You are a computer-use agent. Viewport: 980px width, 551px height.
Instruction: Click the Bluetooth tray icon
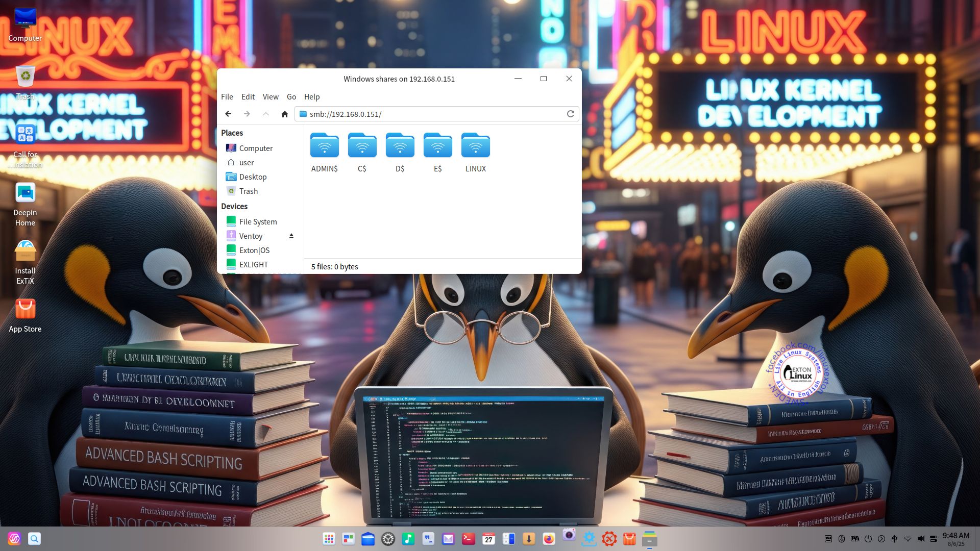[842, 539]
